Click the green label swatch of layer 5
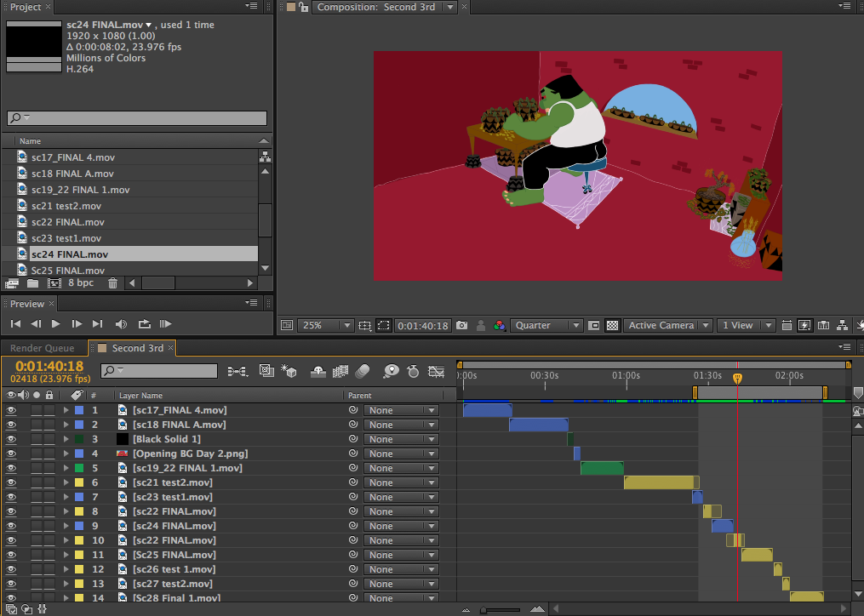 [79, 468]
